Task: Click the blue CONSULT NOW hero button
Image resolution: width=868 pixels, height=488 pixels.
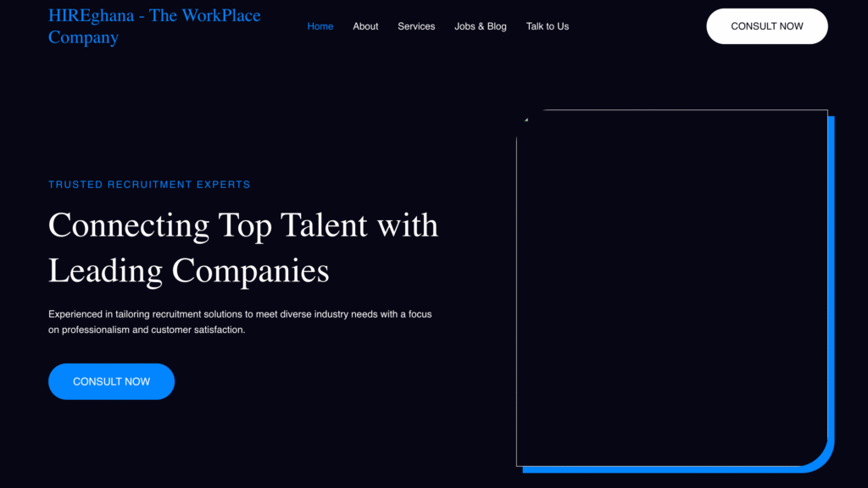Action: tap(111, 381)
